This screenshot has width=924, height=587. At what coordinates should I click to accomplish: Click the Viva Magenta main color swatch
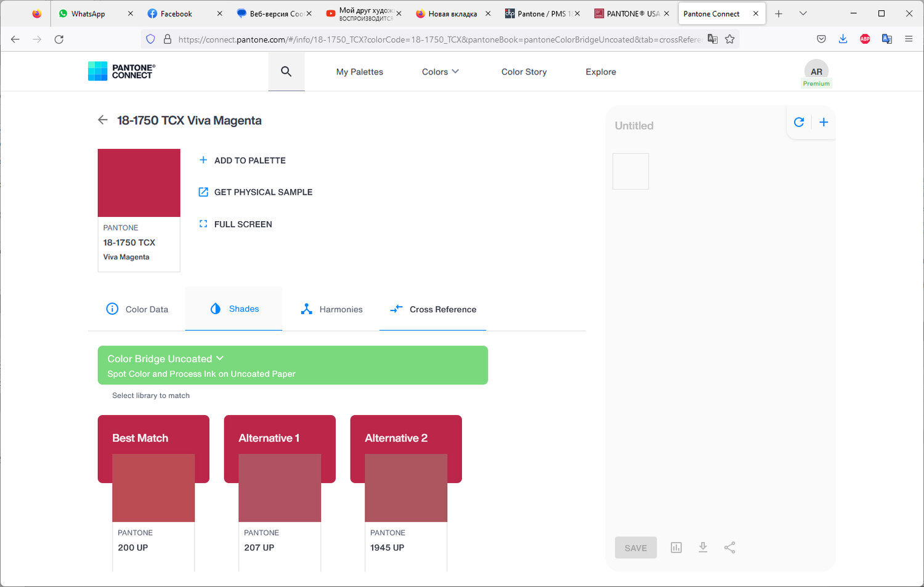[139, 183]
